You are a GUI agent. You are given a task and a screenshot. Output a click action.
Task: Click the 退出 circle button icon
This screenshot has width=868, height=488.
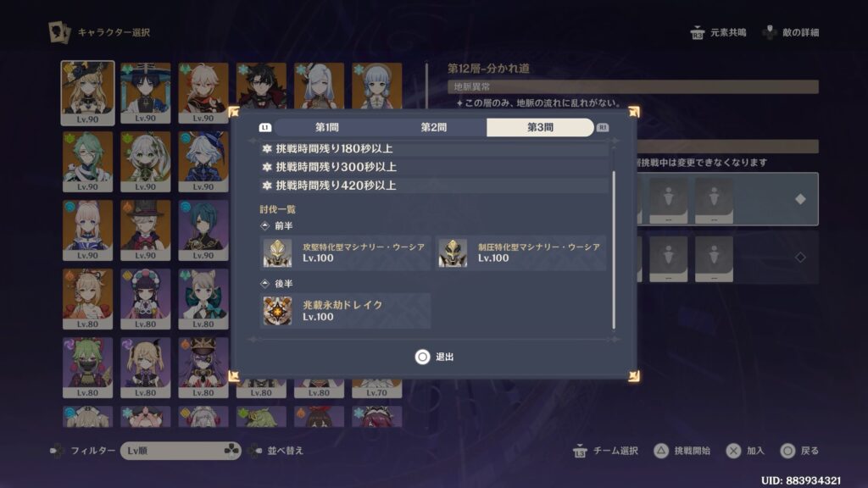pos(422,357)
